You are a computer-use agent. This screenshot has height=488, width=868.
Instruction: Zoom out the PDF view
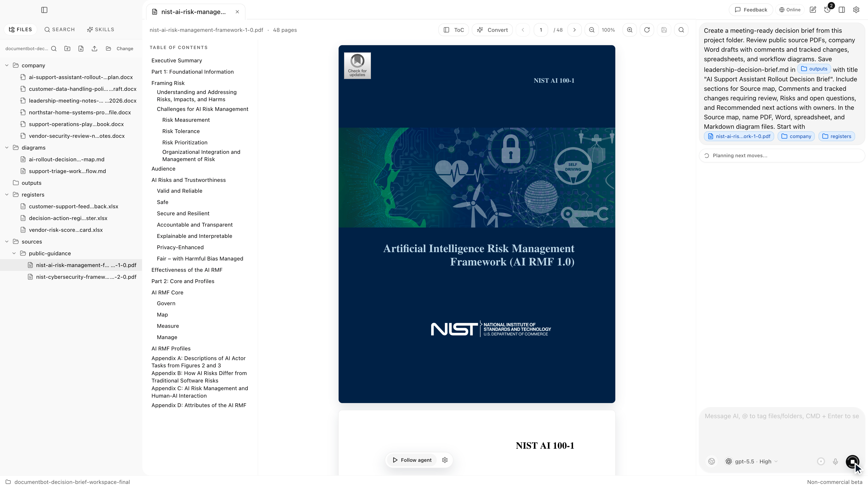[x=592, y=30]
